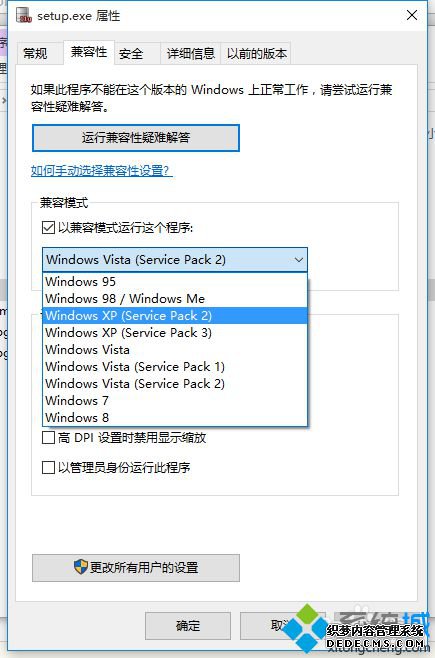435x658 pixels.
Task: Click 运行兼容性疑难解答 button
Action: [136, 138]
